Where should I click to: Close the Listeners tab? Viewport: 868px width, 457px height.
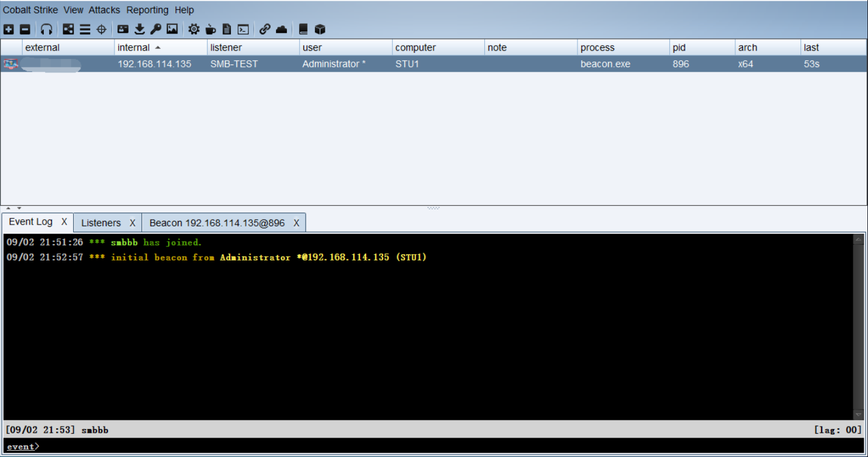coord(132,223)
